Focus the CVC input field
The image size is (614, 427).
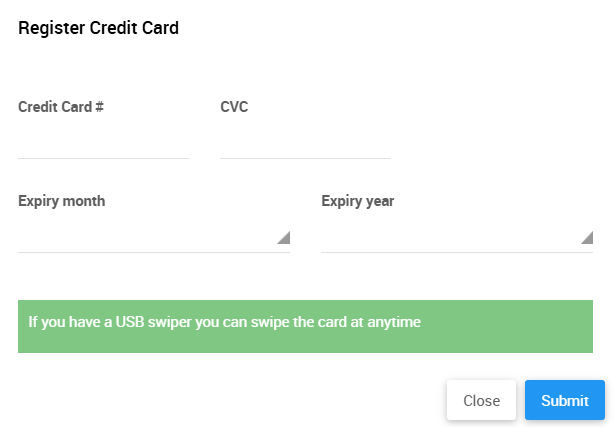point(305,142)
